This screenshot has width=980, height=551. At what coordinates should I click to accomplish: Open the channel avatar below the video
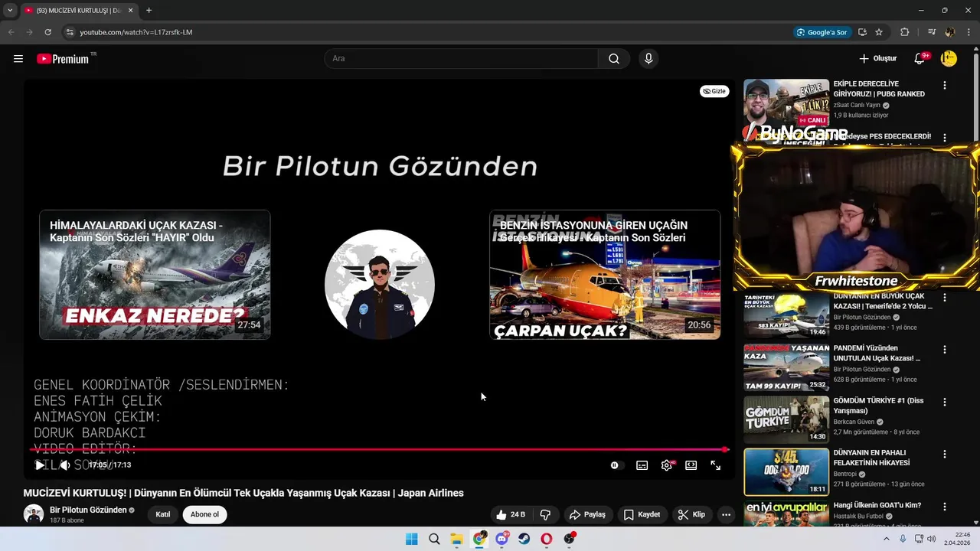click(34, 514)
